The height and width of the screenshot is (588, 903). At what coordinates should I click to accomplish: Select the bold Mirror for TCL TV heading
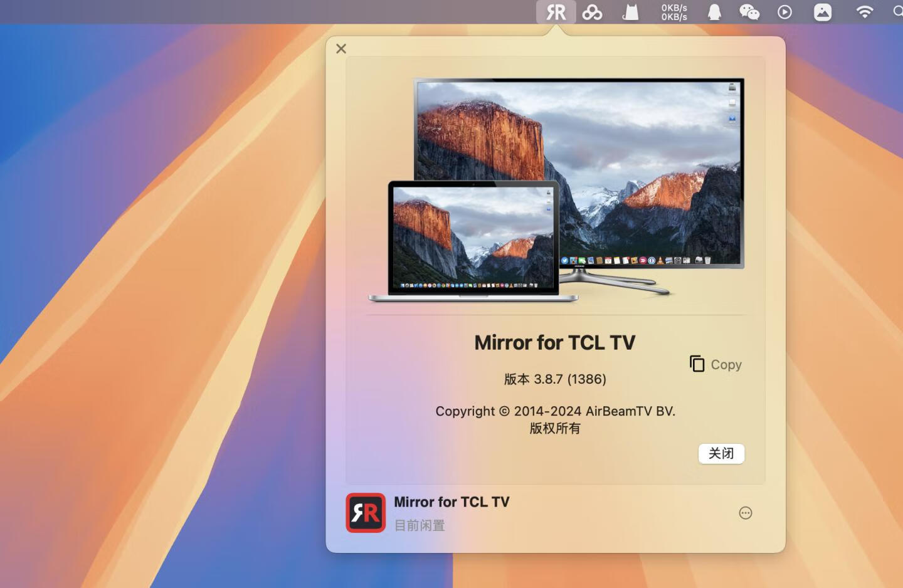click(555, 342)
